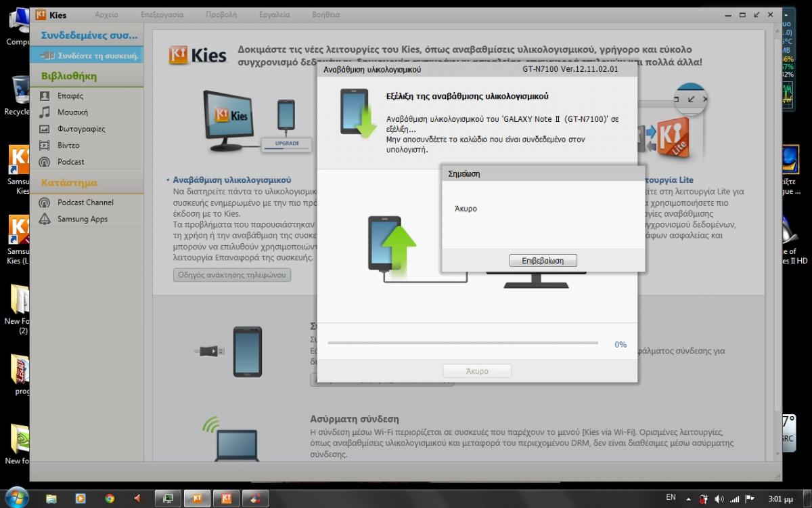Viewport: 812px width, 508px height.
Task: Switch Kies to compact mode with the diagonal-arrow icon
Action: coord(756,14)
